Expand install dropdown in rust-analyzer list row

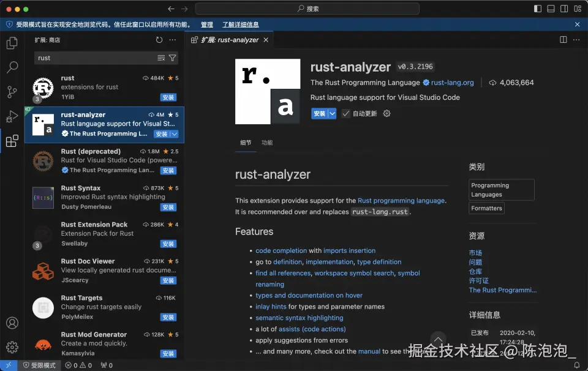[175, 134]
